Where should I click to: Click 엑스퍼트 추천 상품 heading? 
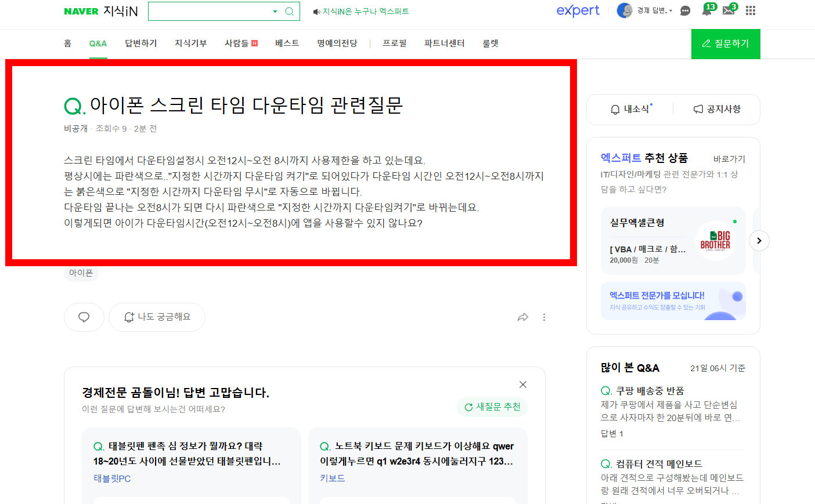tap(644, 158)
